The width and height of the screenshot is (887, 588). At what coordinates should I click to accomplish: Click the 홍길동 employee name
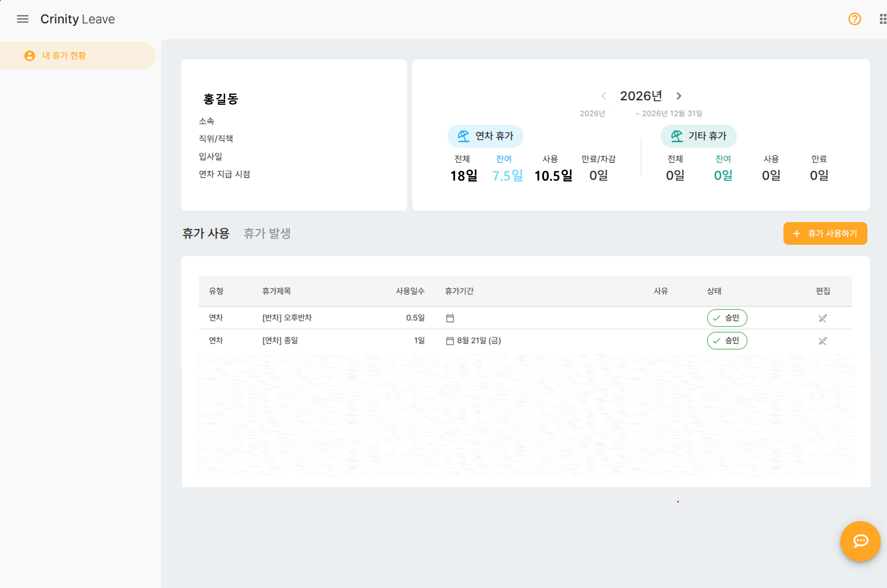[x=221, y=99]
